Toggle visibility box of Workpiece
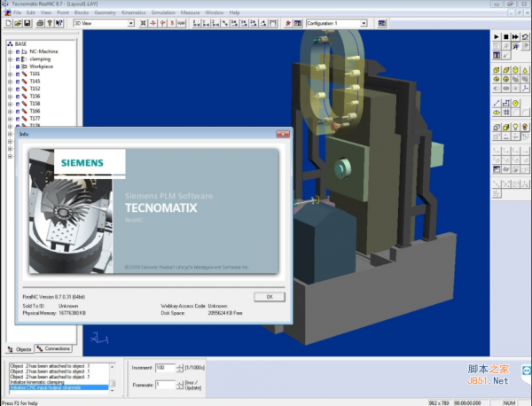Image resolution: width=532 pixels, height=406 pixels. click(x=18, y=66)
